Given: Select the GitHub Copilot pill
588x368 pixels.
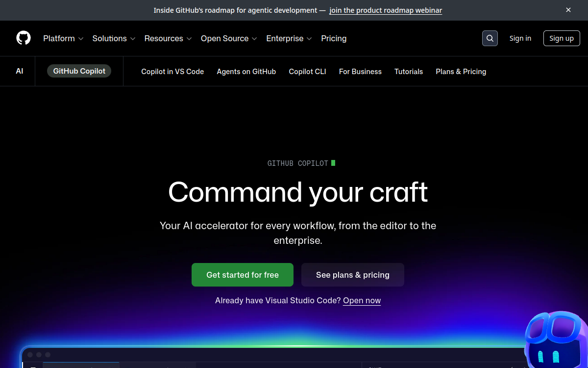Looking at the screenshot, I should [79, 71].
